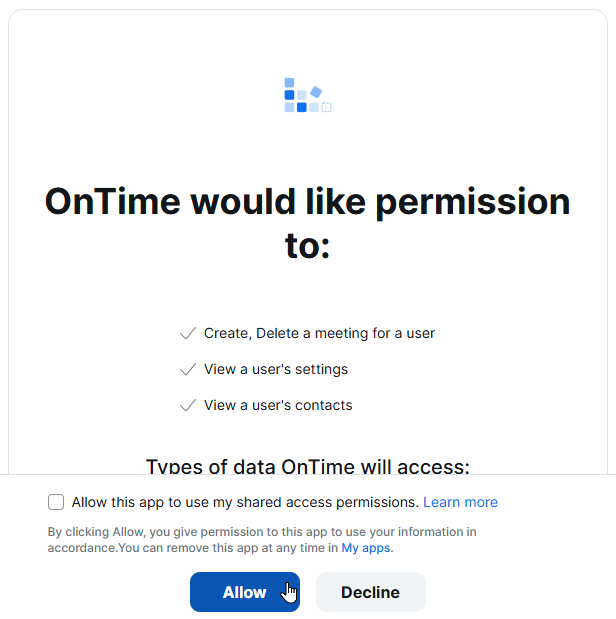Click the dark blue square in logo's bottom row
The width and height of the screenshot is (616, 619).
(302, 107)
